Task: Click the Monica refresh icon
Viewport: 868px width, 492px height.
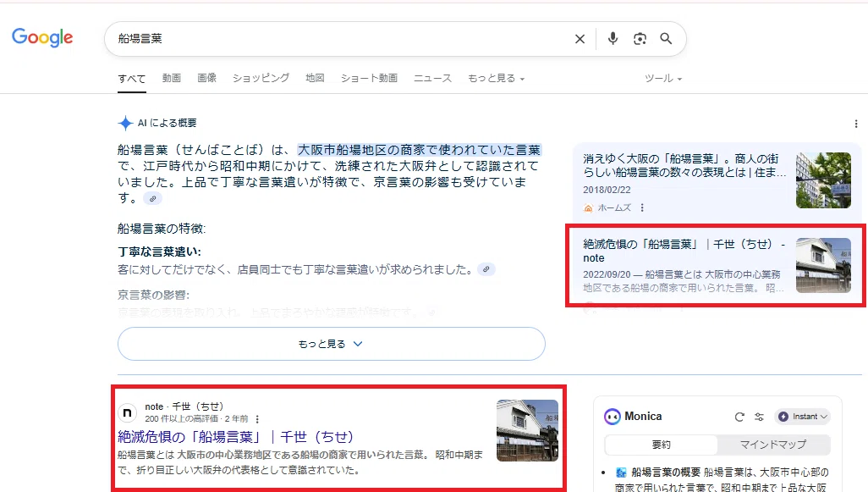Action: [739, 417]
